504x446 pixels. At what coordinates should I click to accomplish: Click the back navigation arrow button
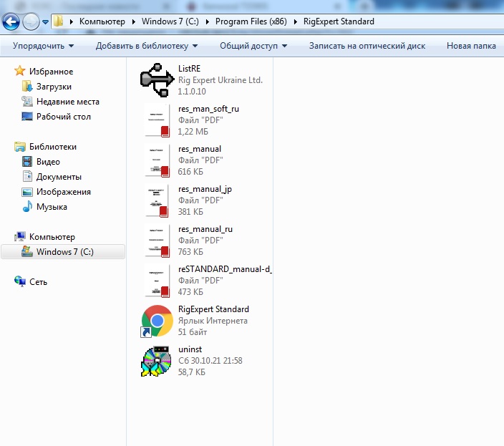(11, 21)
